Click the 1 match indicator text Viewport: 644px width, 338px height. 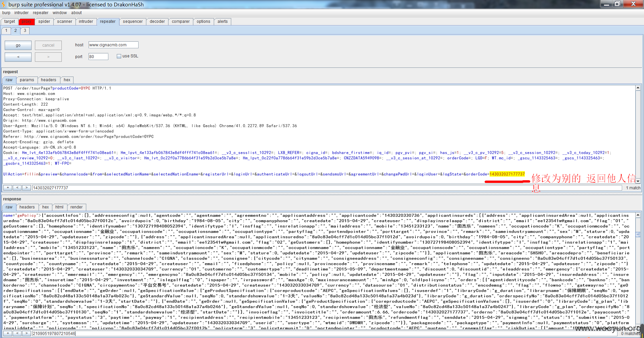pos(633,188)
